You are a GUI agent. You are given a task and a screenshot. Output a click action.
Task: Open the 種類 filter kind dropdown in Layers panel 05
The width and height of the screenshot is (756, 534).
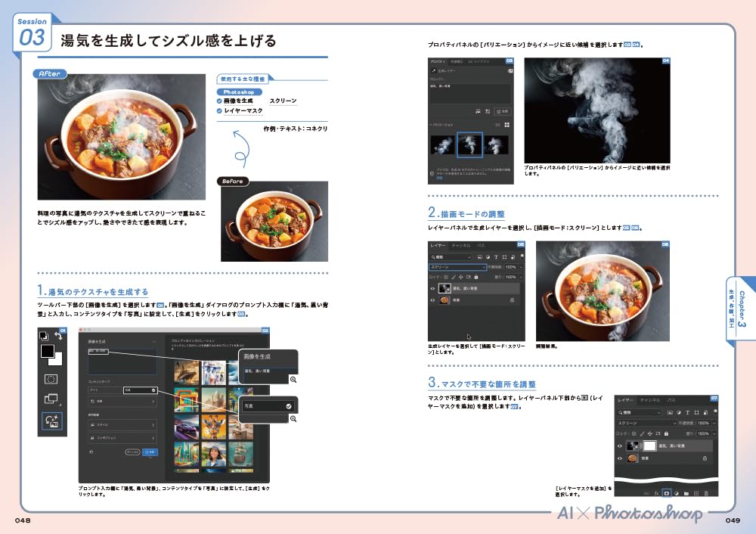451,257
